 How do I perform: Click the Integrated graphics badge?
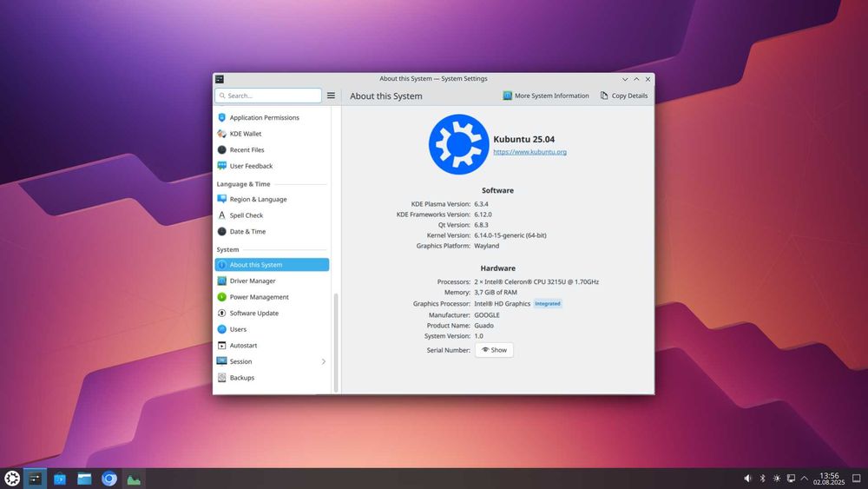tap(548, 303)
